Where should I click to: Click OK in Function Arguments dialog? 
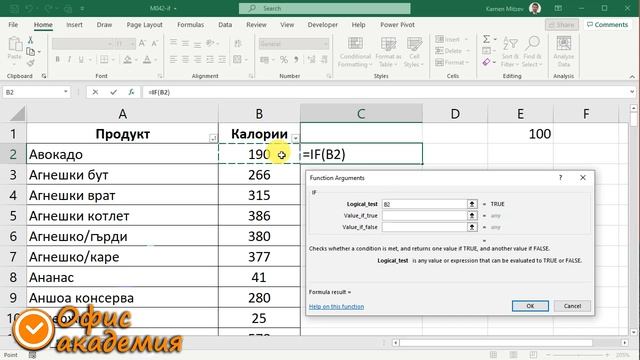[530, 306]
